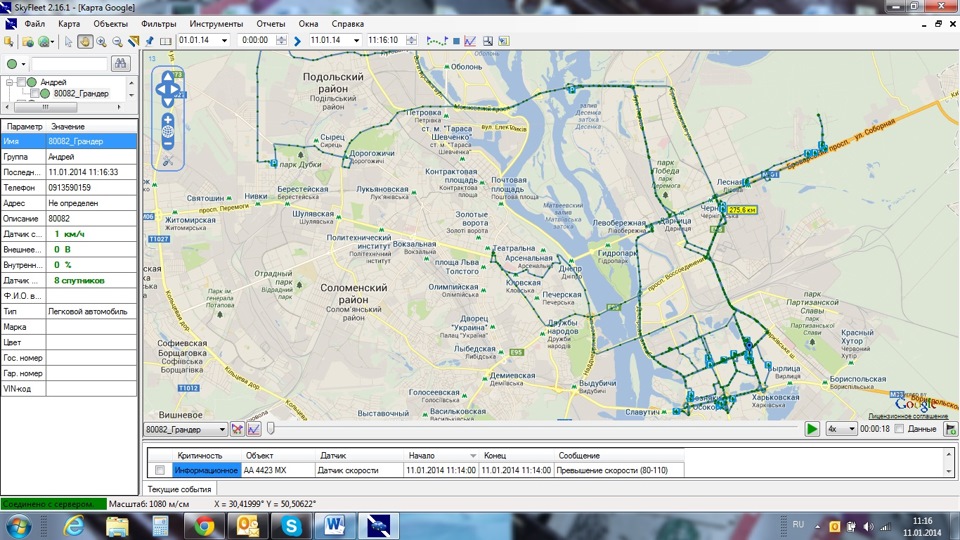Click the start time 0:00:00 spinner
Screen dimensions: 960x540
[x=281, y=40]
